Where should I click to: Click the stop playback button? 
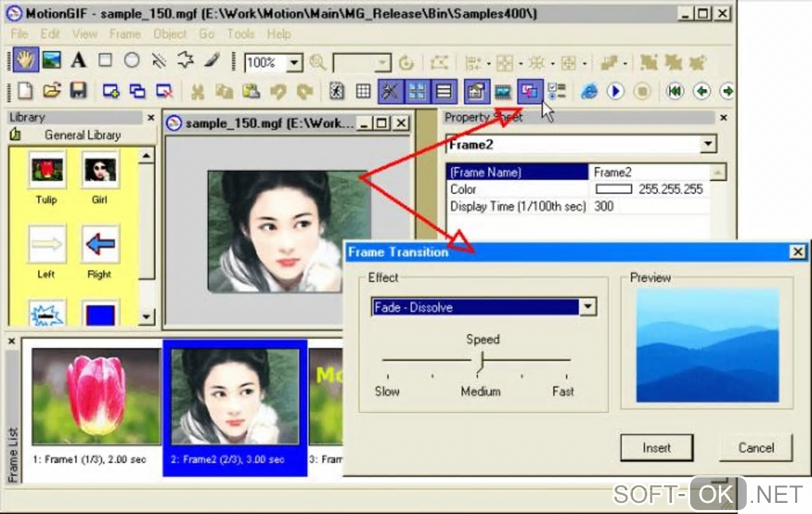coord(642,92)
